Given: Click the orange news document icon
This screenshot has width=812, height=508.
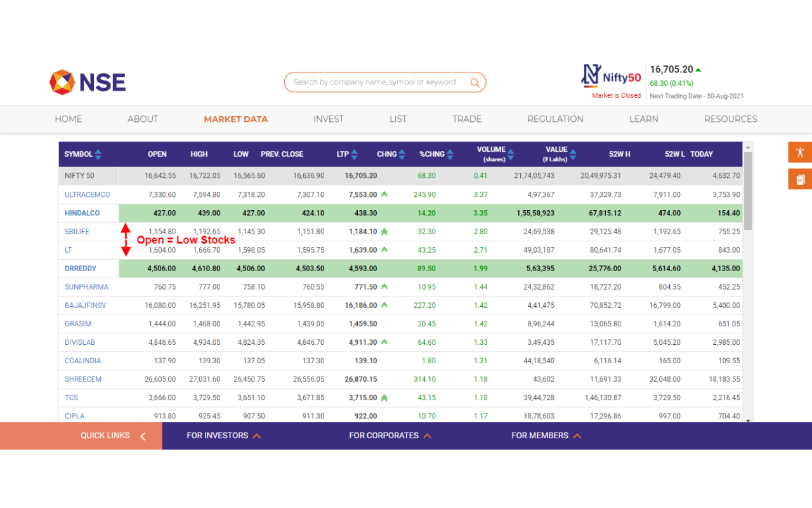Looking at the screenshot, I should pos(800,179).
